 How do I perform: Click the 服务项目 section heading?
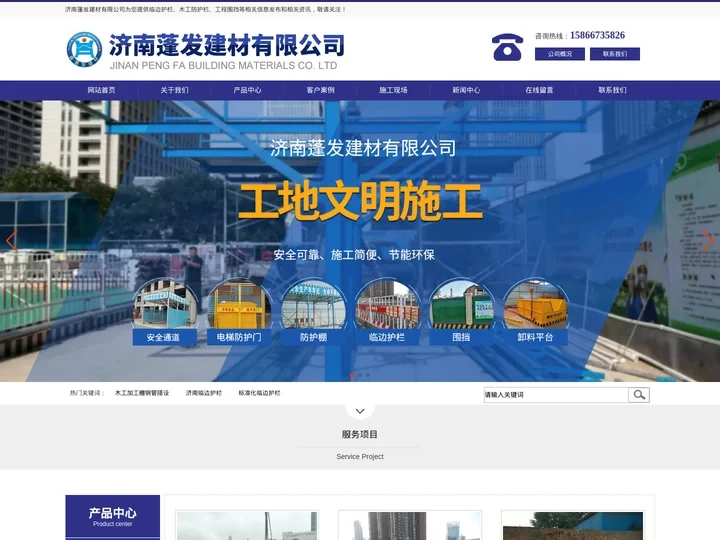tap(360, 434)
